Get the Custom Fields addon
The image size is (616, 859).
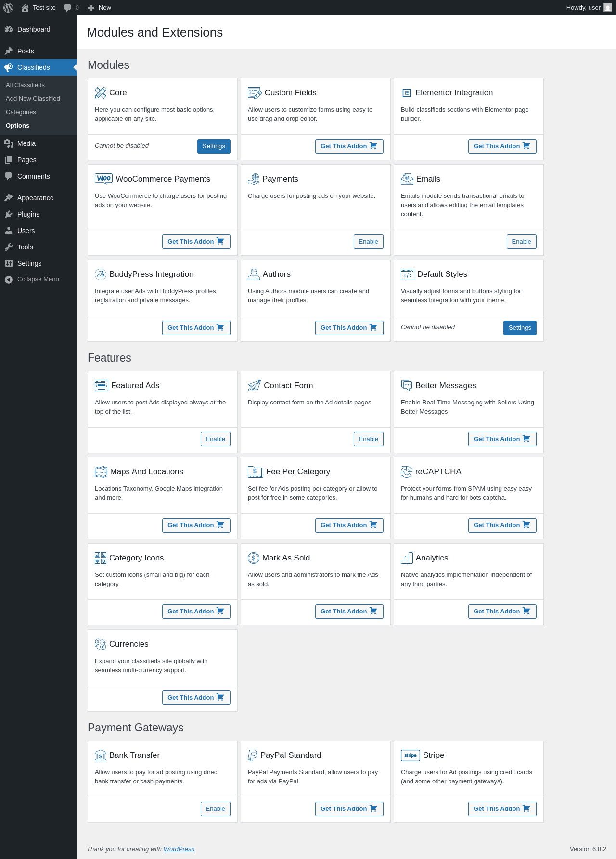pos(349,146)
